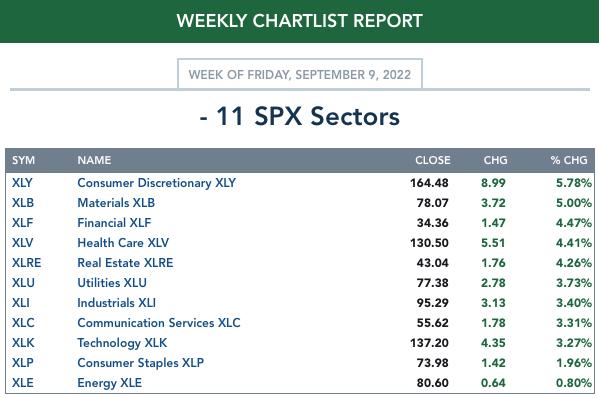Click the Energy XLE link
Image resolution: width=599 pixels, height=398 pixels.
coord(110,383)
